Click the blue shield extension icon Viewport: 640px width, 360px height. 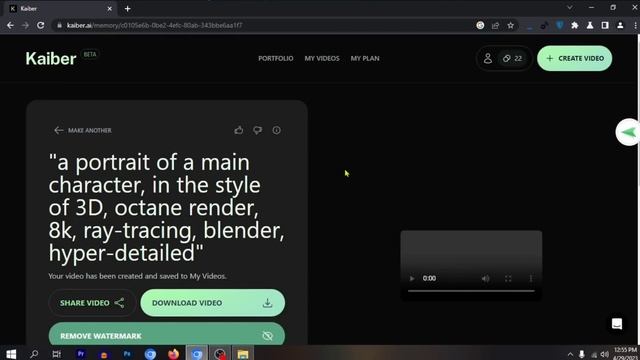(560, 25)
